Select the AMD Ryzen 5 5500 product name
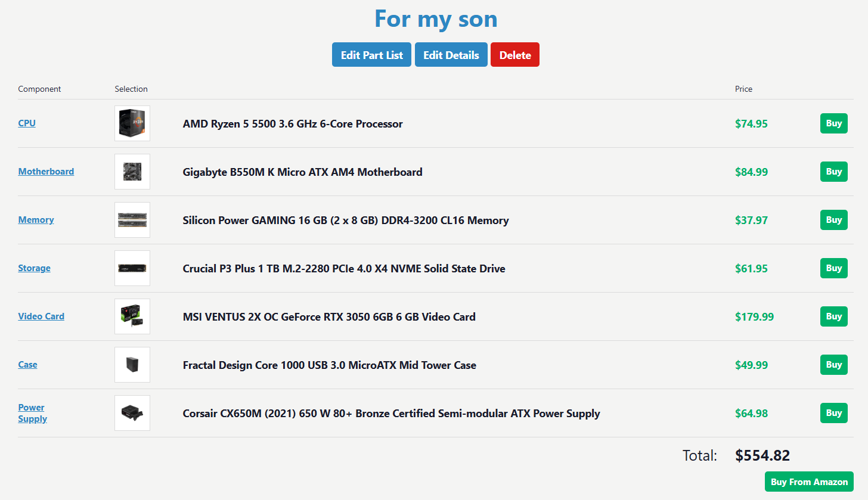The image size is (868, 500). pos(293,124)
